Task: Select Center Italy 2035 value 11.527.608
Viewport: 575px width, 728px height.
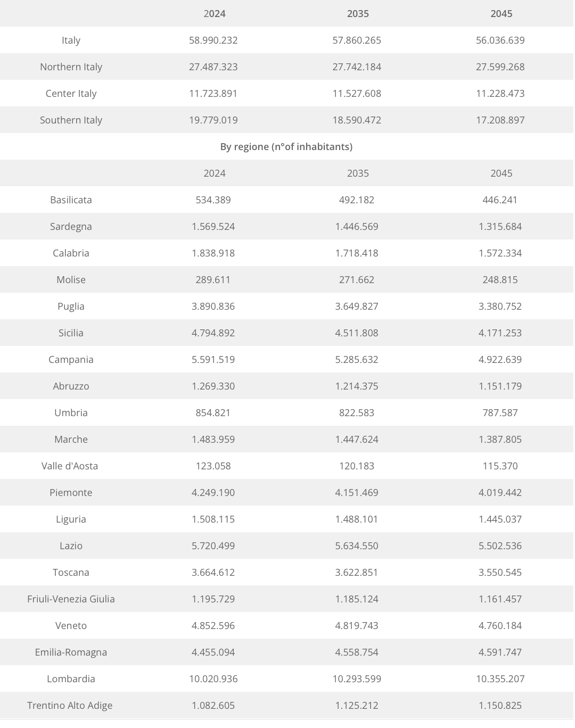Action: (357, 94)
